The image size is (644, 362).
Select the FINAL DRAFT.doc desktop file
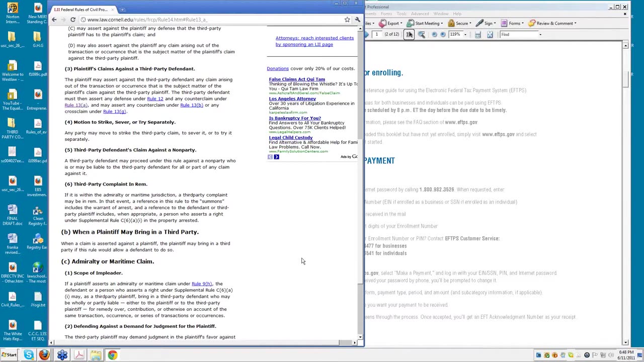click(13, 215)
